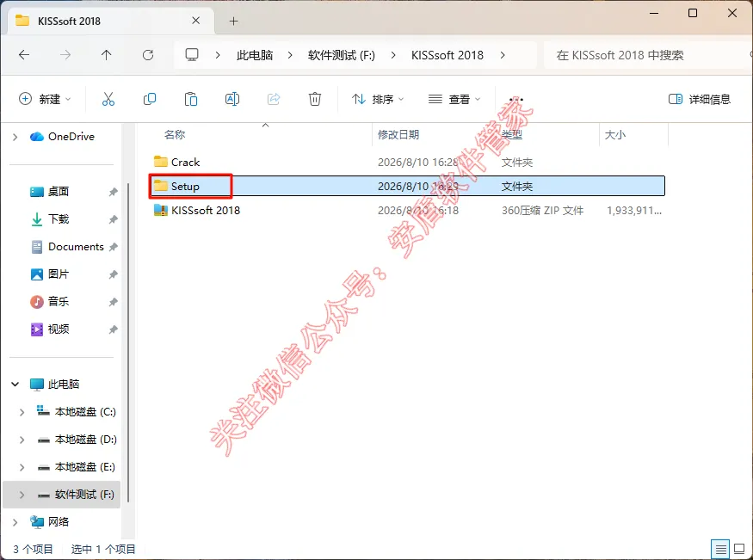Switch to details list view icon
Screen dimensions: 753x560
[721, 549]
